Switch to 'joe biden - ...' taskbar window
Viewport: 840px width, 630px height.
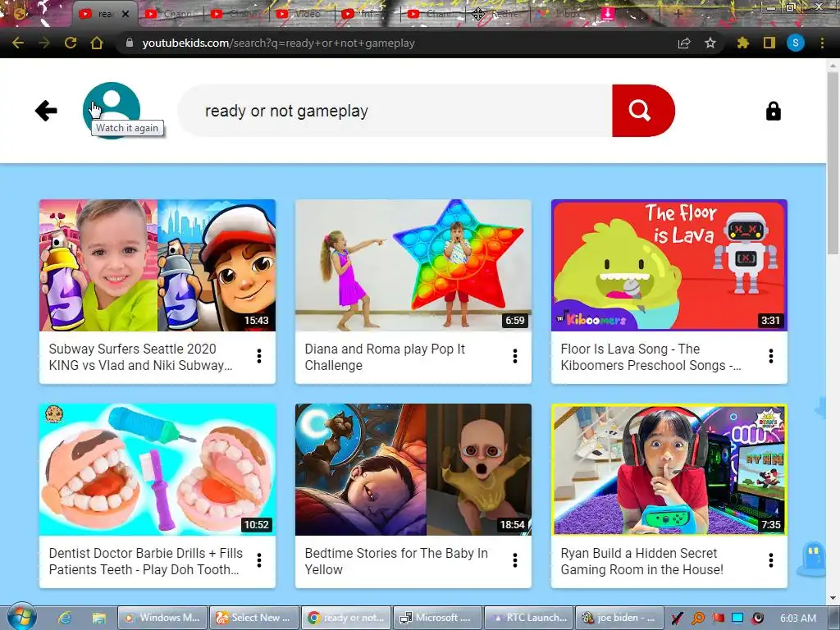point(620,618)
